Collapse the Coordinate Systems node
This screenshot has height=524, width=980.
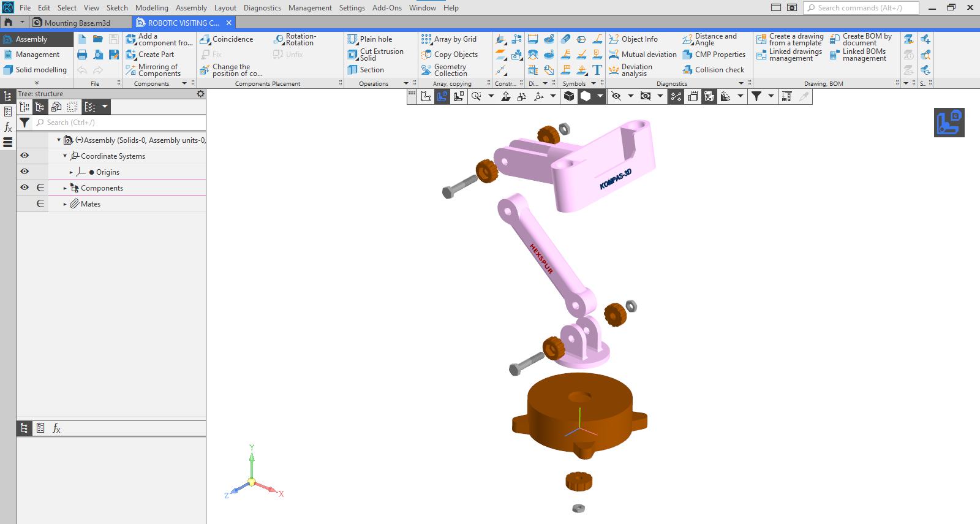click(x=65, y=156)
